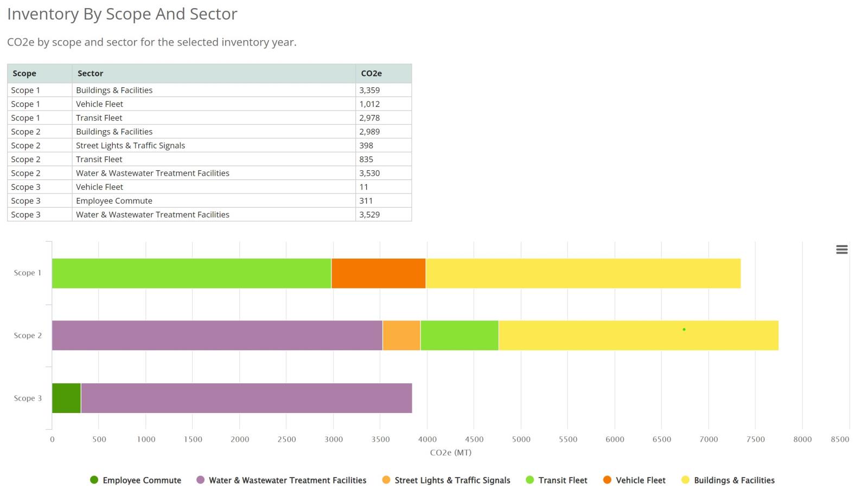
Task: Click the Scope 3 Employee Commute dark green bar
Action: point(66,398)
